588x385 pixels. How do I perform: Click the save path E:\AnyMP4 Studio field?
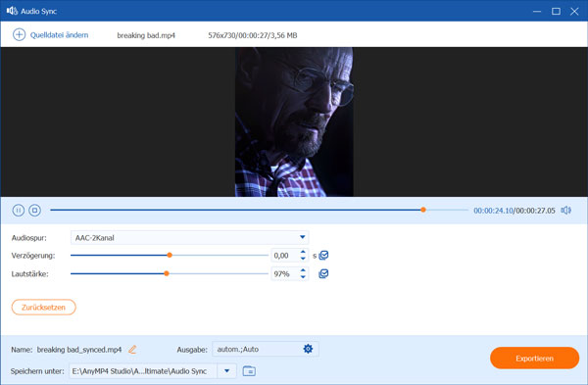pyautogui.click(x=143, y=370)
